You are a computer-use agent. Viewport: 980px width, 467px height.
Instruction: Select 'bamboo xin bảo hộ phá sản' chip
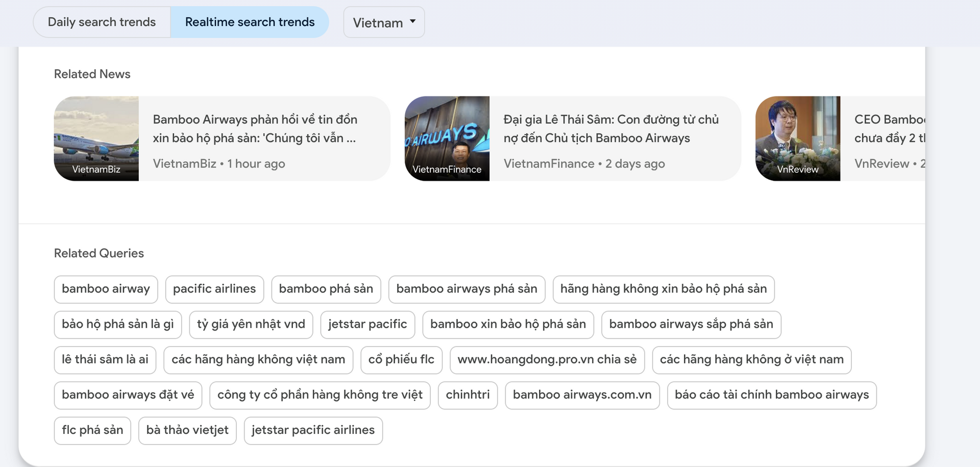click(x=508, y=325)
